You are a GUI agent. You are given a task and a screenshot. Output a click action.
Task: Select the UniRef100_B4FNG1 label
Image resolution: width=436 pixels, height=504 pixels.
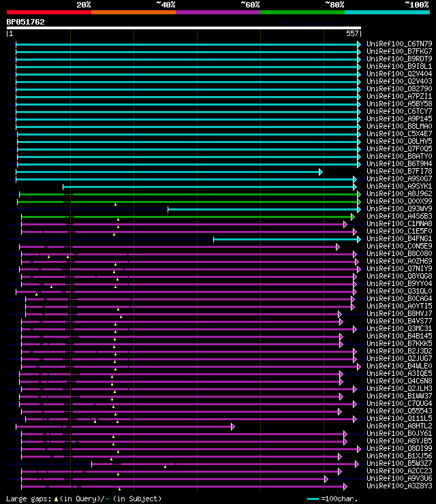click(x=399, y=238)
